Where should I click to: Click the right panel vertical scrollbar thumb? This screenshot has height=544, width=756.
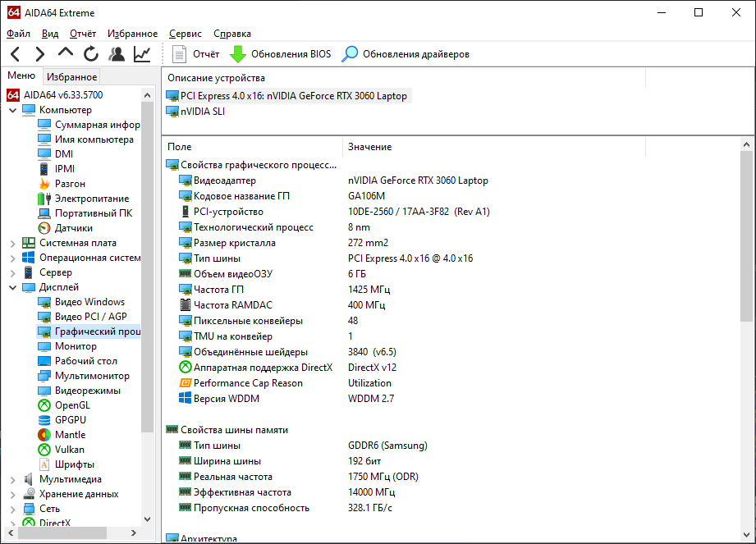tap(746, 236)
